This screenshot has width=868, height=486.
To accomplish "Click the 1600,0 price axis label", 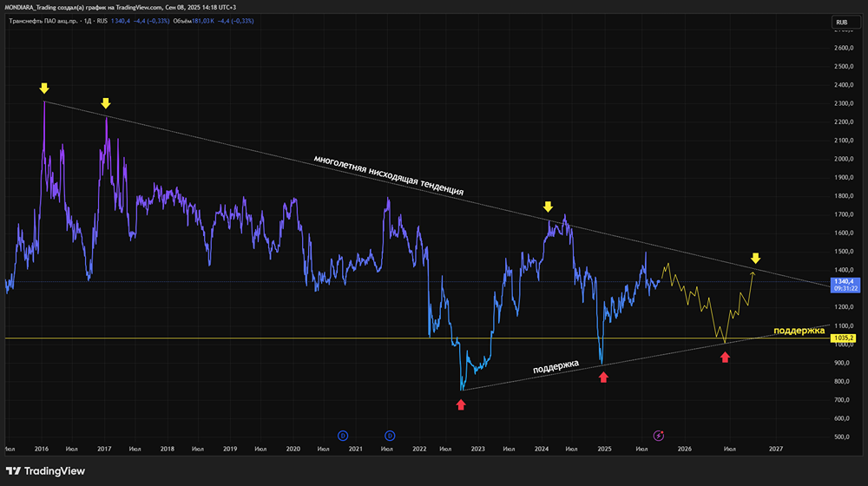I will (844, 233).
